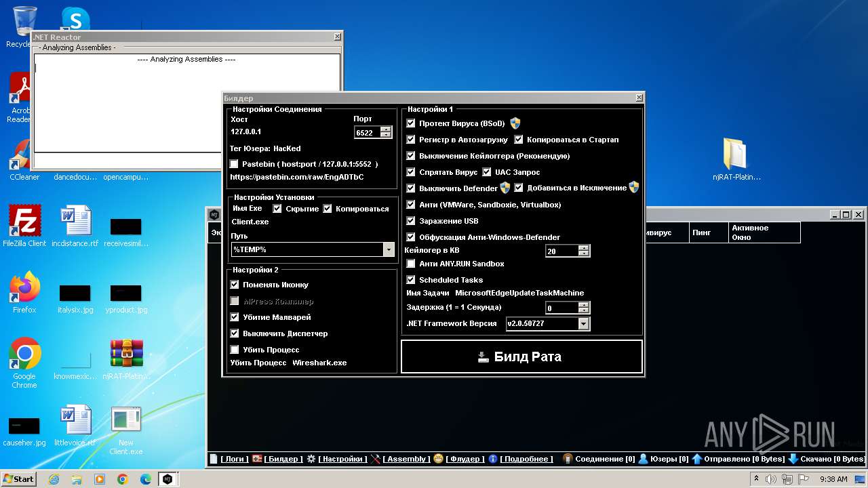Toggle UAC Запрос checkbox

[486, 172]
